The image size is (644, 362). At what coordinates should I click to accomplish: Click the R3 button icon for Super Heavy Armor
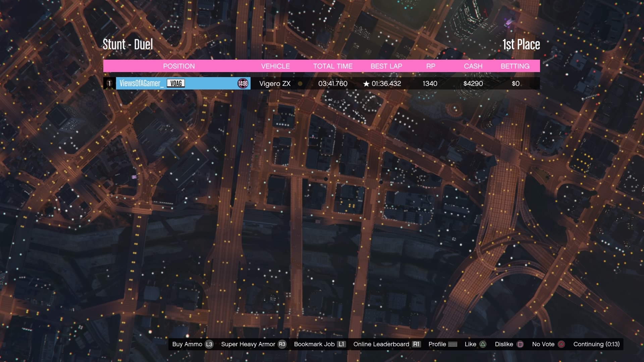click(x=282, y=344)
